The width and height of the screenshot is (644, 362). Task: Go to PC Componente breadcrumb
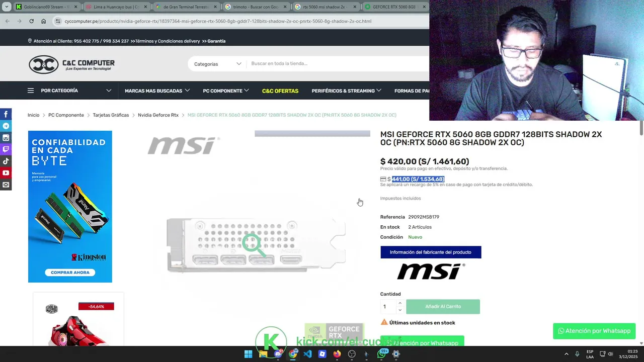point(66,115)
